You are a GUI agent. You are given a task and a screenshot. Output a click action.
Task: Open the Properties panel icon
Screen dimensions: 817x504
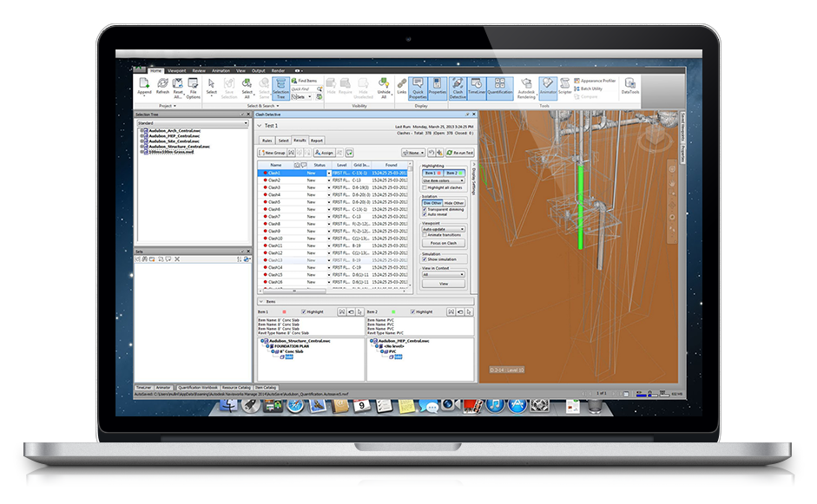[438, 88]
